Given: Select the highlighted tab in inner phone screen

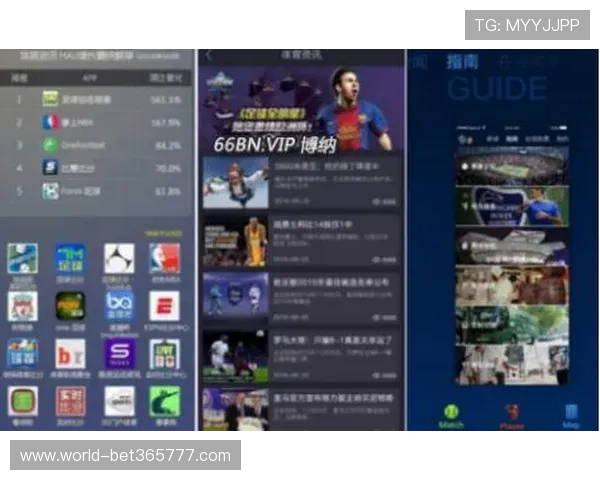Looking at the screenshot, I should pyautogui.click(x=512, y=139).
